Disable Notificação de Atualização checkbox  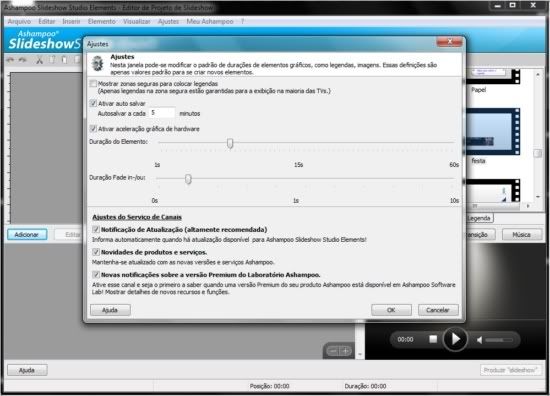[96, 229]
